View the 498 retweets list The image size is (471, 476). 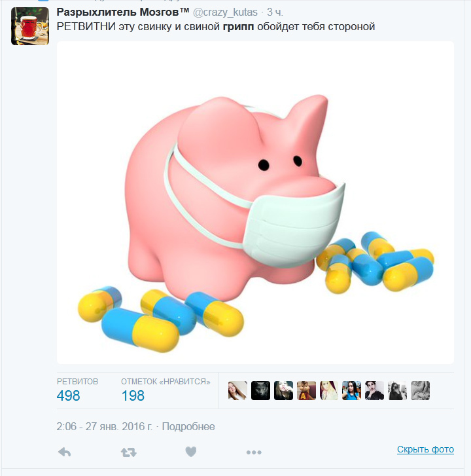[68, 395]
